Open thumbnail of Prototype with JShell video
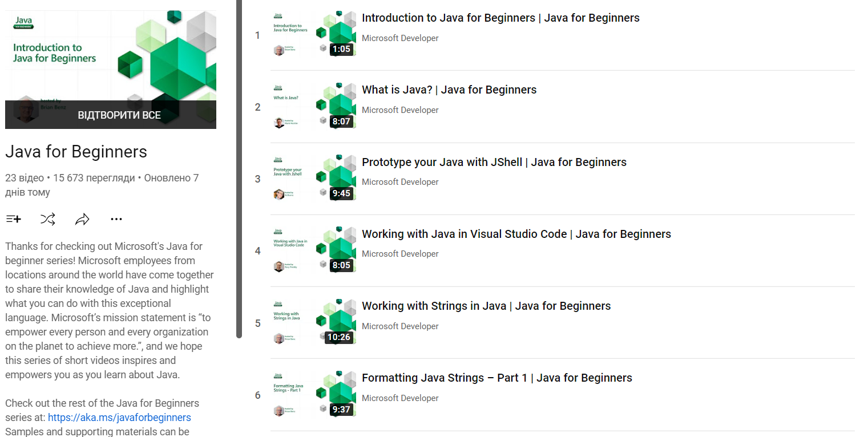Image resolution: width=868 pixels, height=437 pixels. pyautogui.click(x=313, y=178)
